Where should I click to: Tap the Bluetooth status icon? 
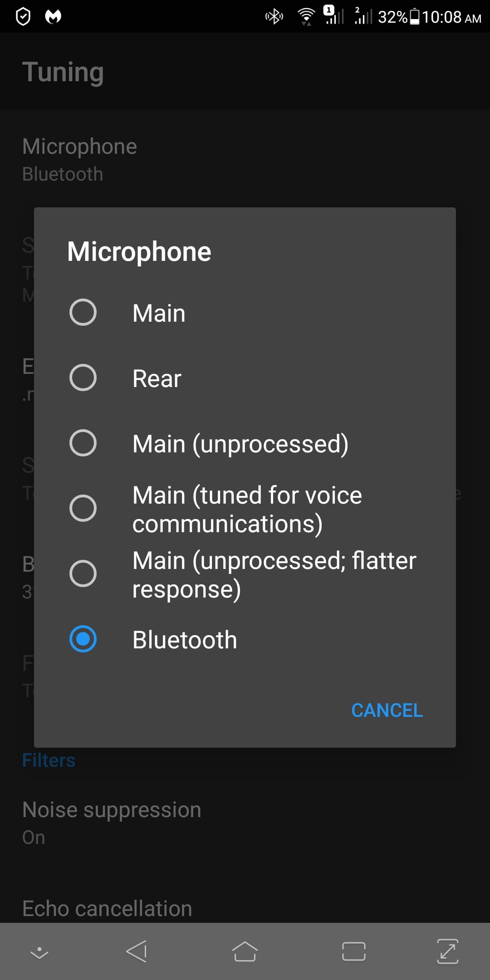point(274,17)
